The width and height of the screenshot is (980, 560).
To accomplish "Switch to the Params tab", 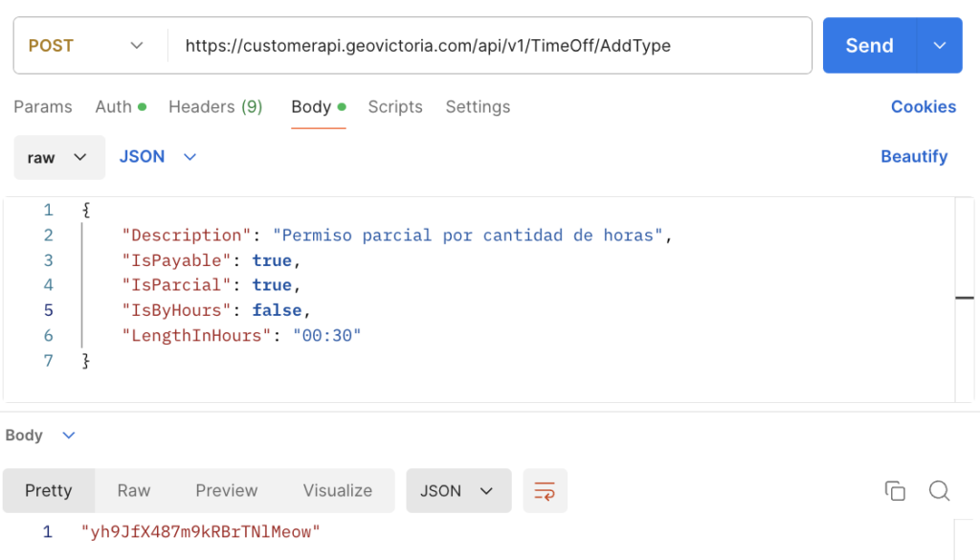I will [43, 107].
